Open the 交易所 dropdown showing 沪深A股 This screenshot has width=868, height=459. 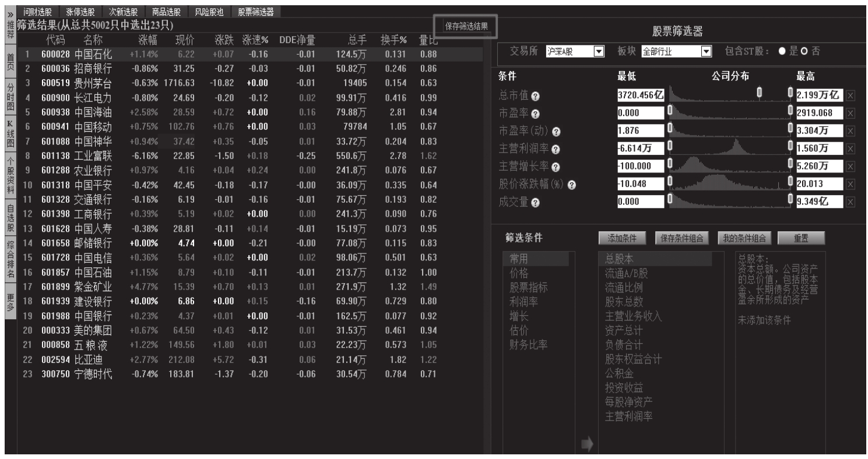pyautogui.click(x=575, y=51)
